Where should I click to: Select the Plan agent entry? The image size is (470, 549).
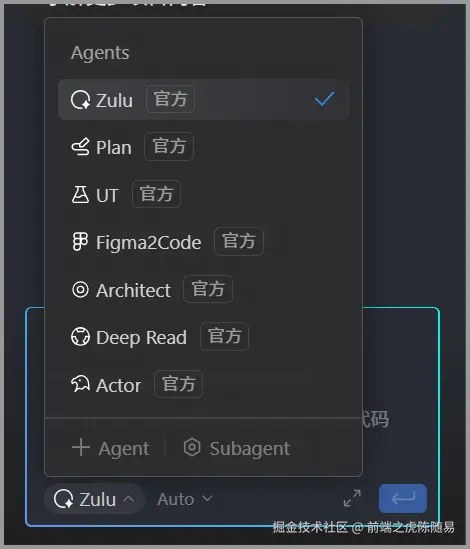203,147
